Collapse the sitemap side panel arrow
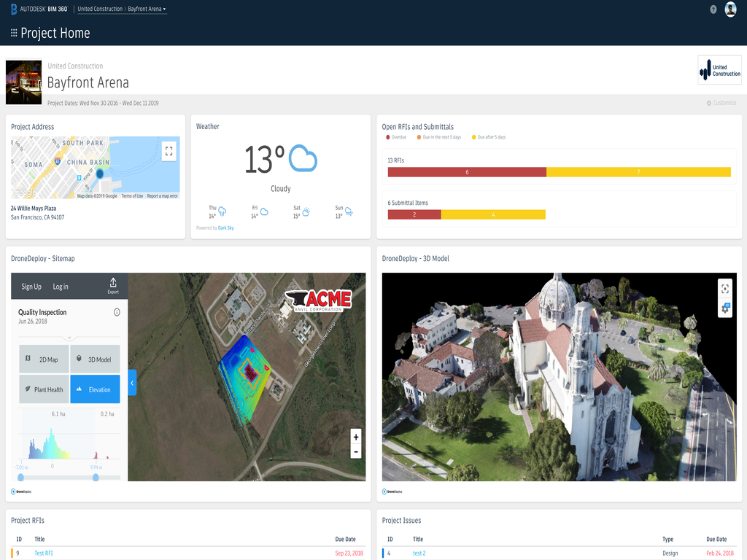This screenshot has height=560, width=747. coord(132,382)
